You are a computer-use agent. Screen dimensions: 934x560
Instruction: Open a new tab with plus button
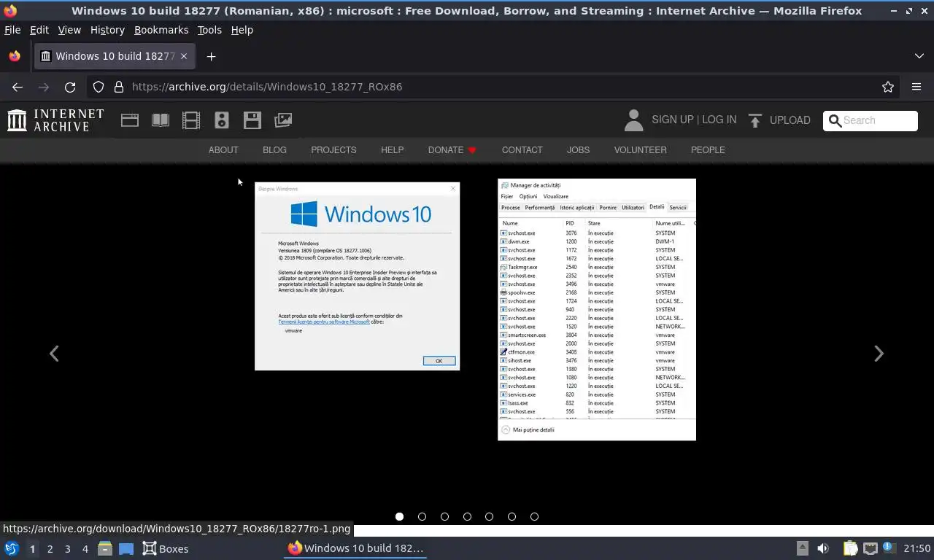(211, 56)
